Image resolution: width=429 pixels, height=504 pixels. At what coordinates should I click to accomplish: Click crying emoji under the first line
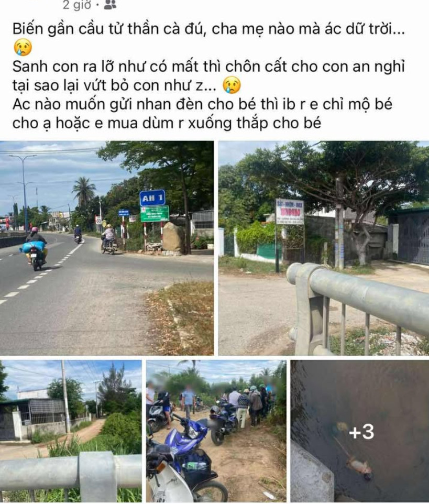point(23,47)
